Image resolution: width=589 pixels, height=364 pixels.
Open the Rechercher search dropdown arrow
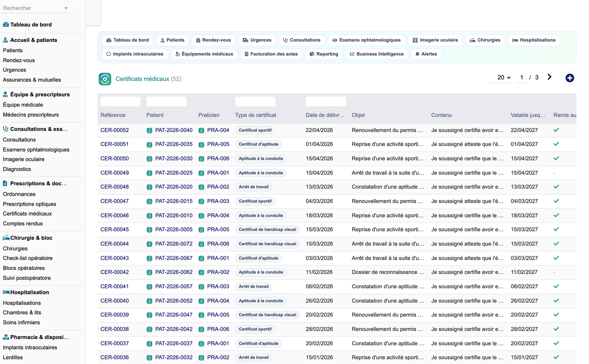tap(66, 8)
